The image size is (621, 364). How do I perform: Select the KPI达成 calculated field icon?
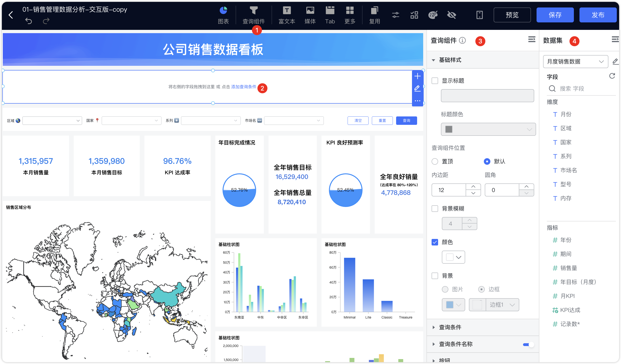tap(555, 310)
